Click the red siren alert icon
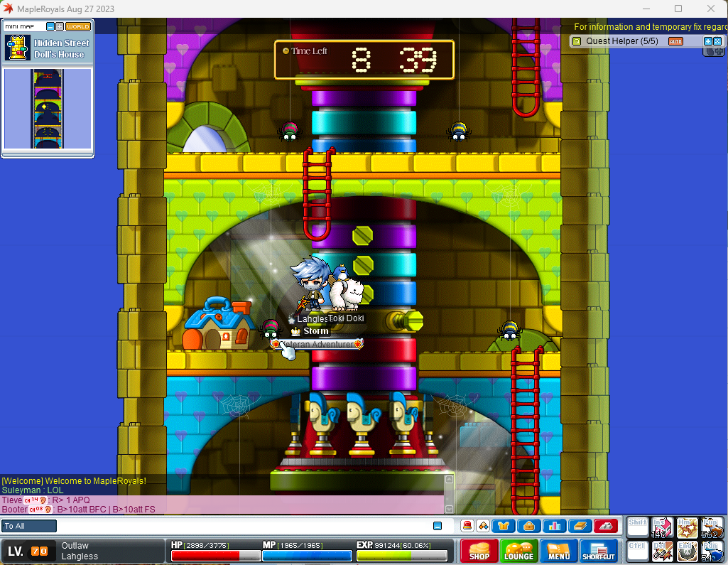This screenshot has height=565, width=728. (x=467, y=526)
